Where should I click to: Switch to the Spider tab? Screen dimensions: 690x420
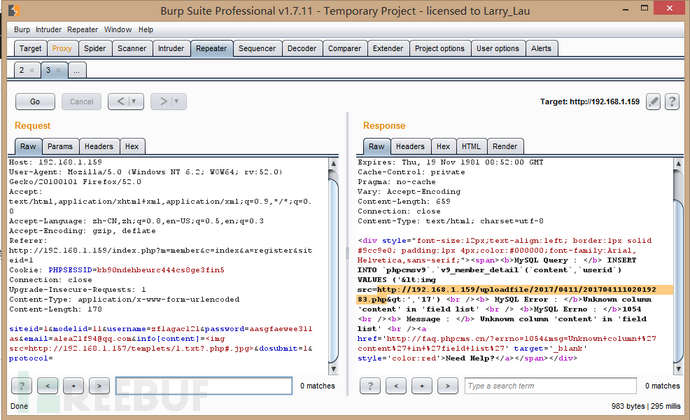coord(95,48)
